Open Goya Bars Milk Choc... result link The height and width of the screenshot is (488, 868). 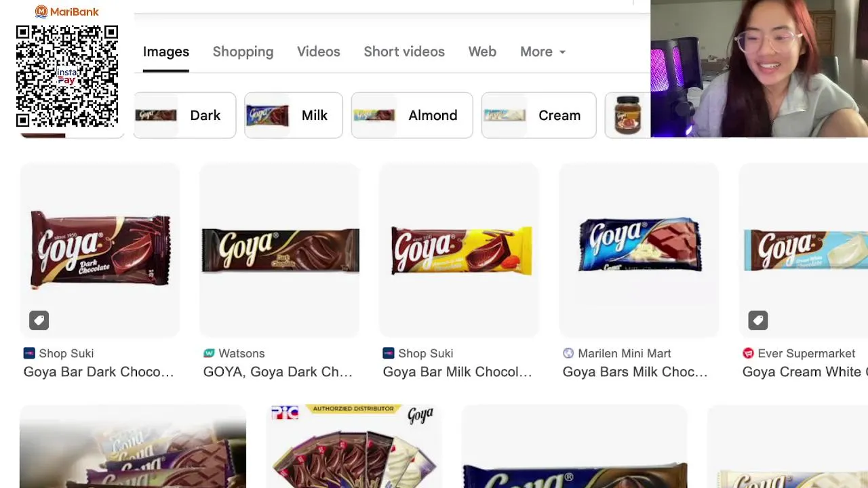635,371
